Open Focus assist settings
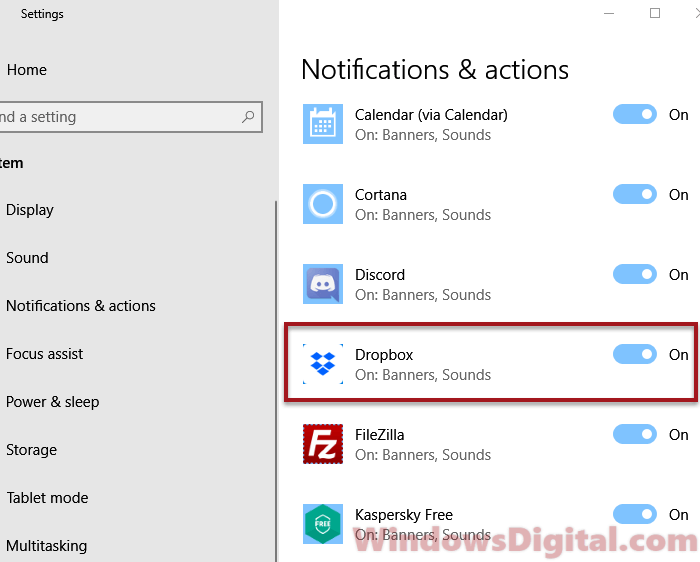 (44, 354)
